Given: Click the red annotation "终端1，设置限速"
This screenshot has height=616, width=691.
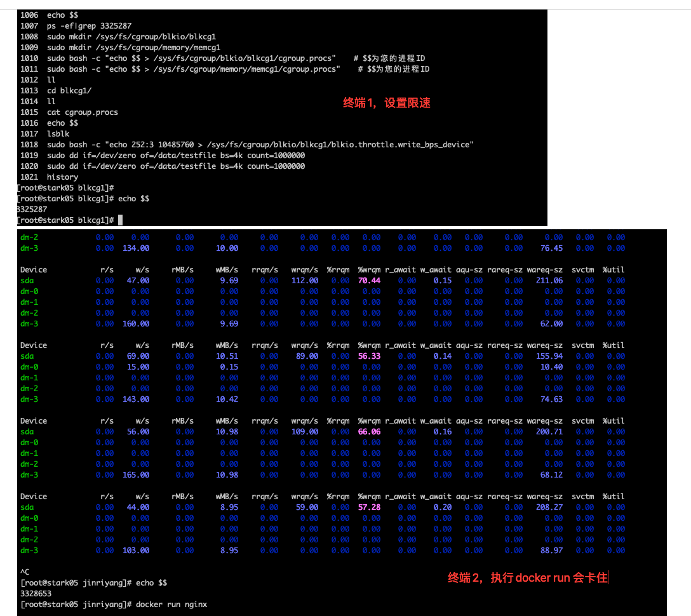Looking at the screenshot, I should pos(387,103).
